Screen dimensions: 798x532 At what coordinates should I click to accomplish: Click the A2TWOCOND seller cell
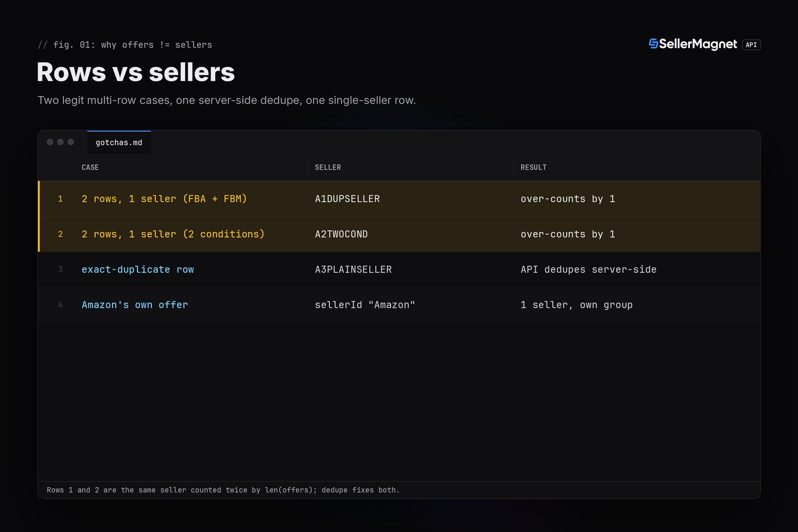[341, 234]
